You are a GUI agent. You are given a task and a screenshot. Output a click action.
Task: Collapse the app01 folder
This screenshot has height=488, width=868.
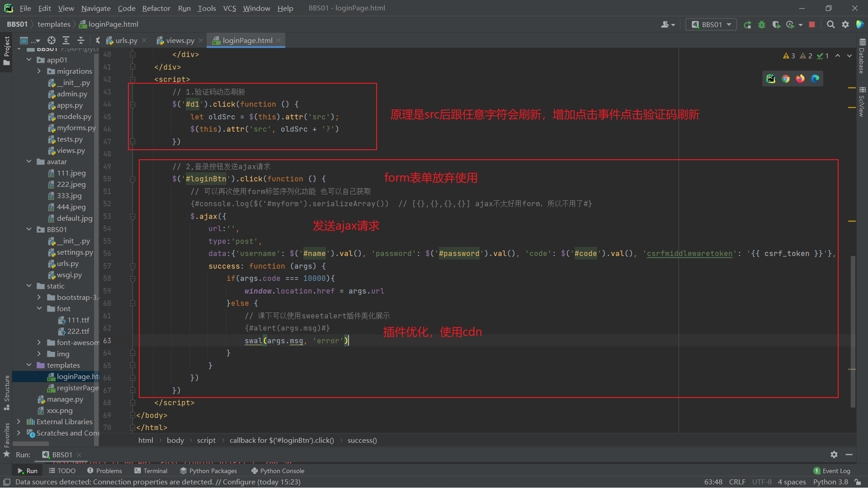point(29,60)
